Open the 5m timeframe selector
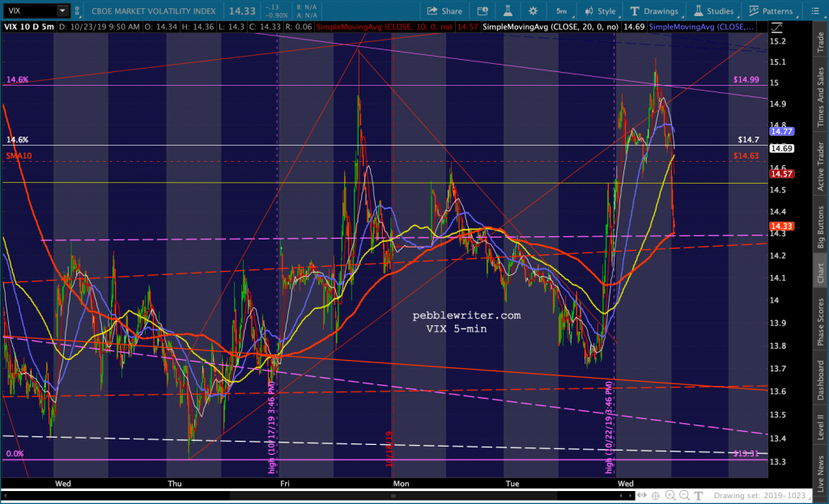The image size is (829, 504). [x=562, y=11]
